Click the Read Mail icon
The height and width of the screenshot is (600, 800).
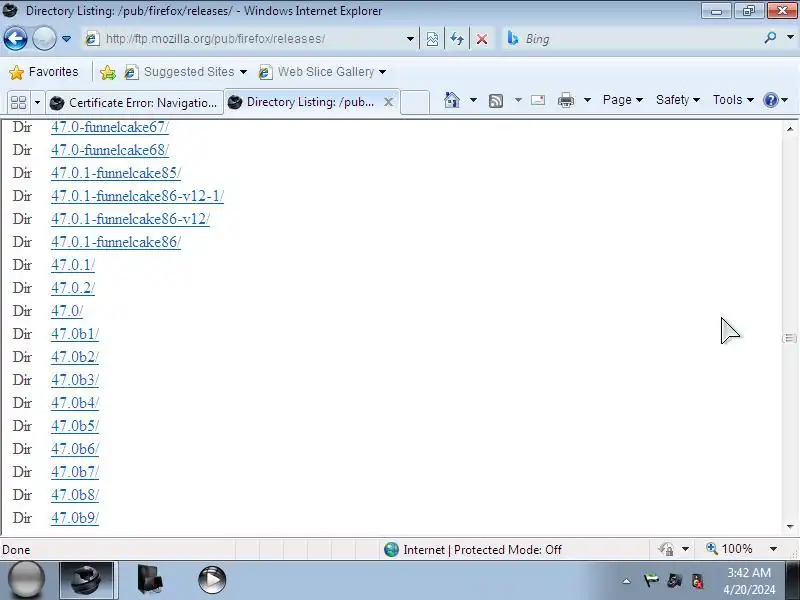[x=538, y=100]
